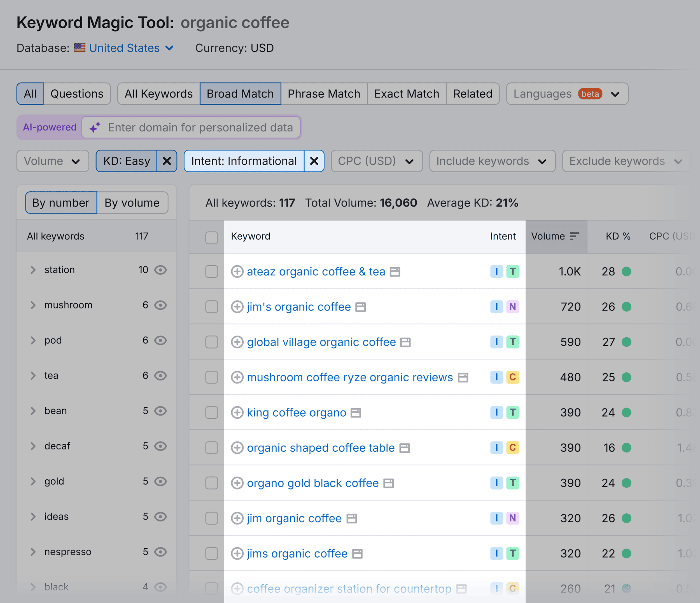Toggle eye visibility for 'mushroom' group
Viewport: 700px width, 603px height.
pyautogui.click(x=160, y=305)
